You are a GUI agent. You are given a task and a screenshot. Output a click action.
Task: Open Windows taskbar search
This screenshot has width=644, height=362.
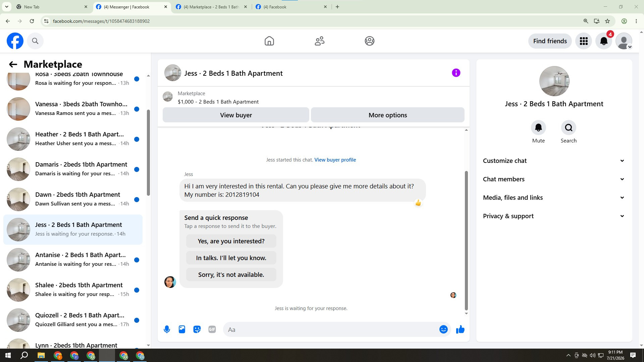(24, 355)
